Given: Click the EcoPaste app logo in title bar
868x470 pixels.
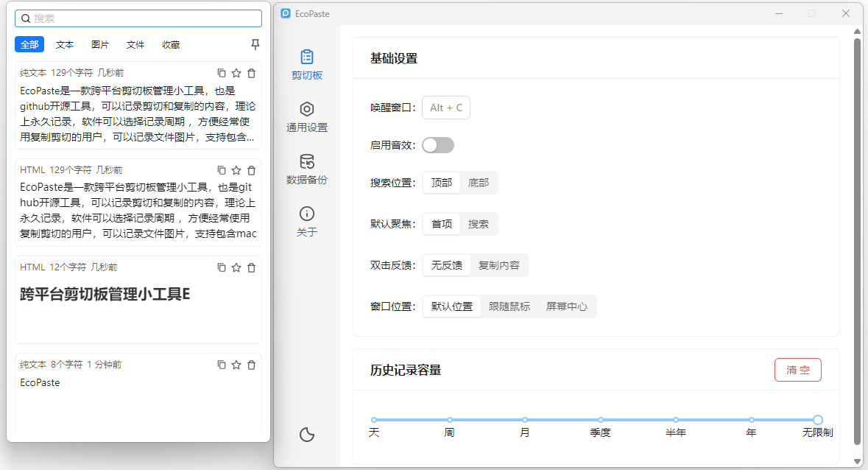Looking at the screenshot, I should click(286, 13).
